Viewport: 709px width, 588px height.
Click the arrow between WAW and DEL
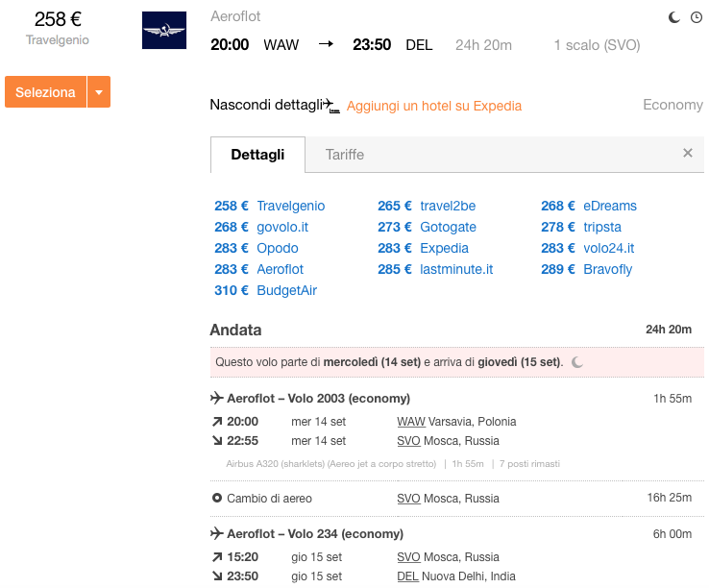pos(326,44)
